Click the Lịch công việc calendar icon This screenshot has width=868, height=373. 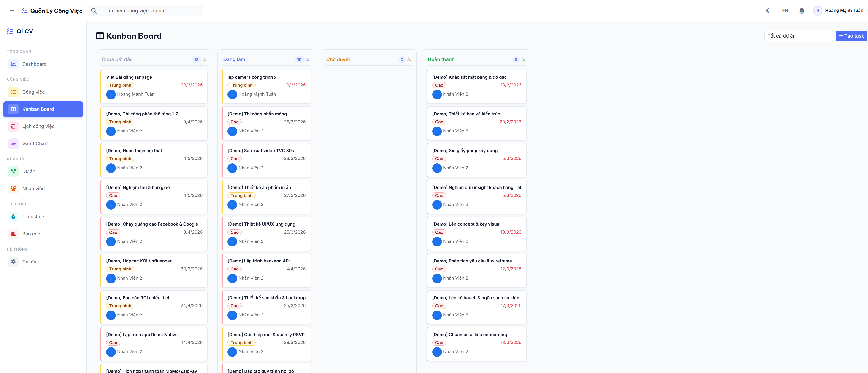(13, 126)
